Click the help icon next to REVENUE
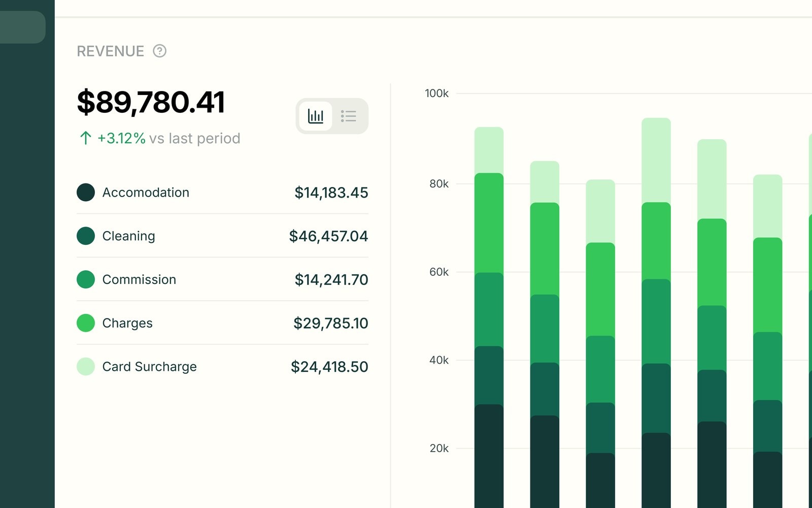The height and width of the screenshot is (508, 812). pyautogui.click(x=159, y=51)
